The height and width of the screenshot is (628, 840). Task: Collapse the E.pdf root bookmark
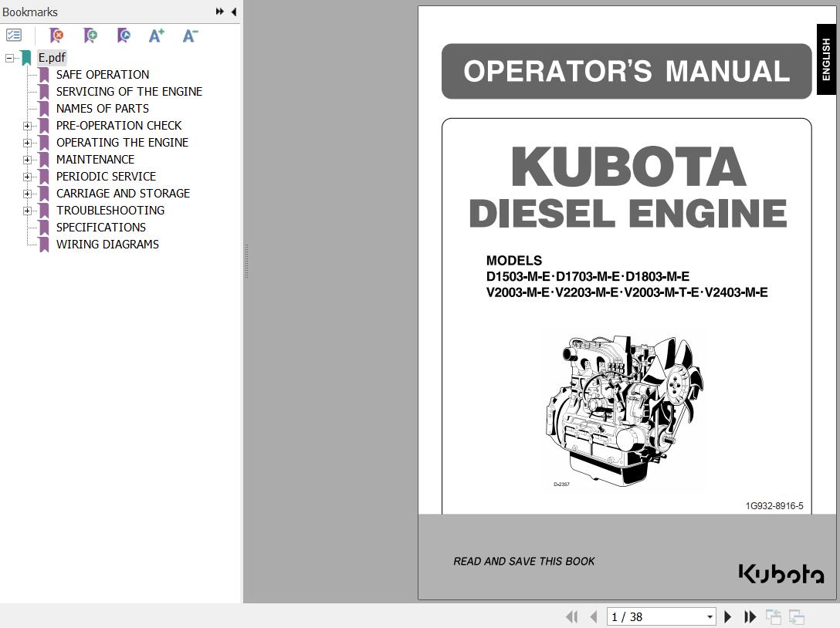[x=9, y=58]
